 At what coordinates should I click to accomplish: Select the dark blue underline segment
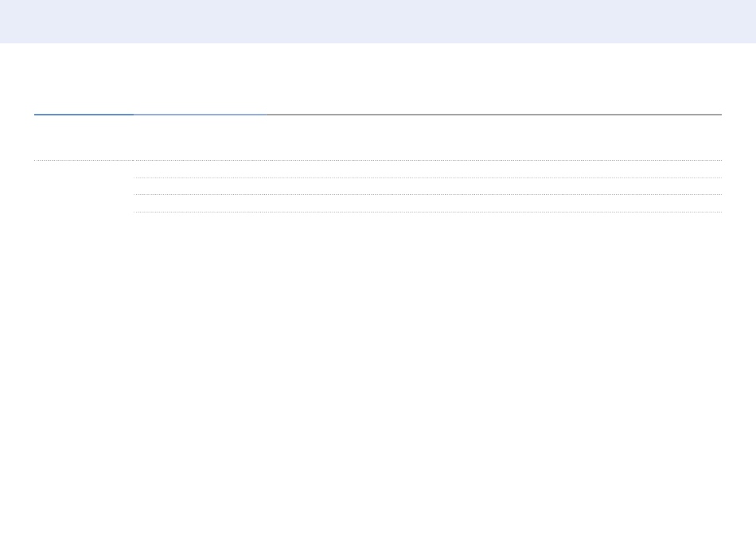84,115
